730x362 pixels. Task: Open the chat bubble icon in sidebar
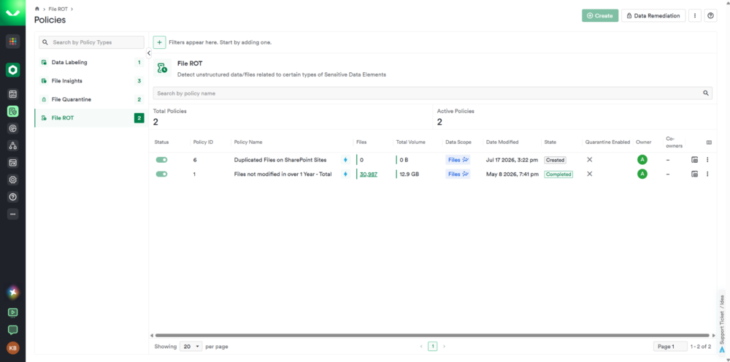[13, 330]
